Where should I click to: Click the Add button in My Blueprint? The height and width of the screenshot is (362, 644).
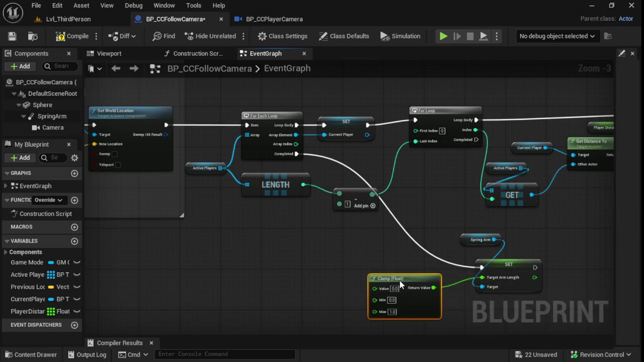[19, 158]
